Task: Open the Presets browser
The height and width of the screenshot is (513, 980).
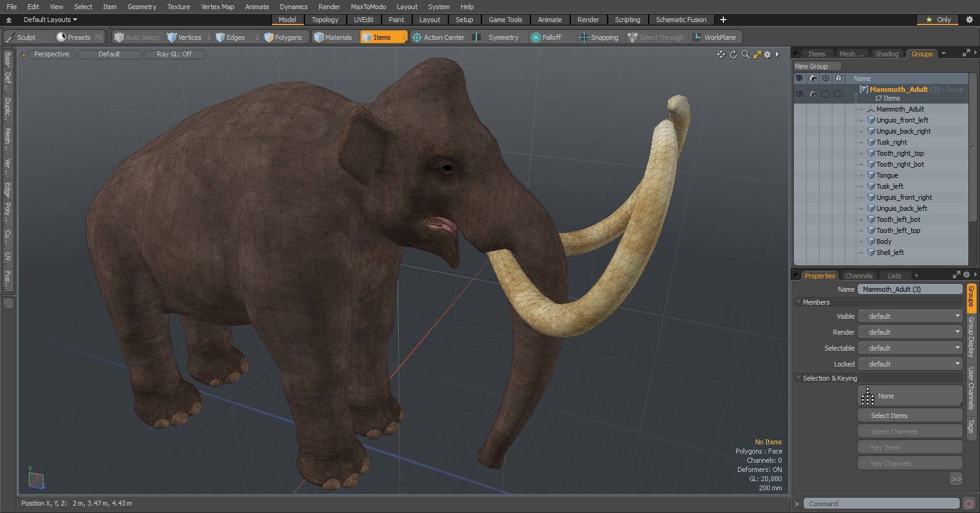Action: click(80, 37)
